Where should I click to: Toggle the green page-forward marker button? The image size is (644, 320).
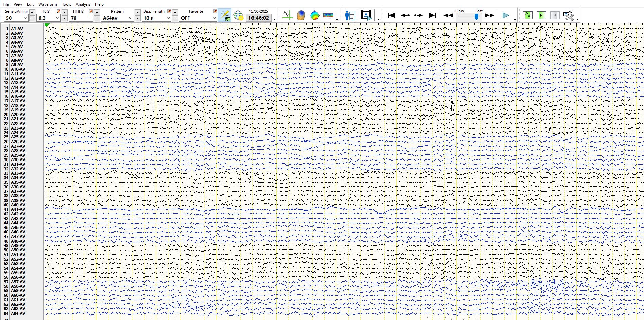pyautogui.click(x=541, y=15)
